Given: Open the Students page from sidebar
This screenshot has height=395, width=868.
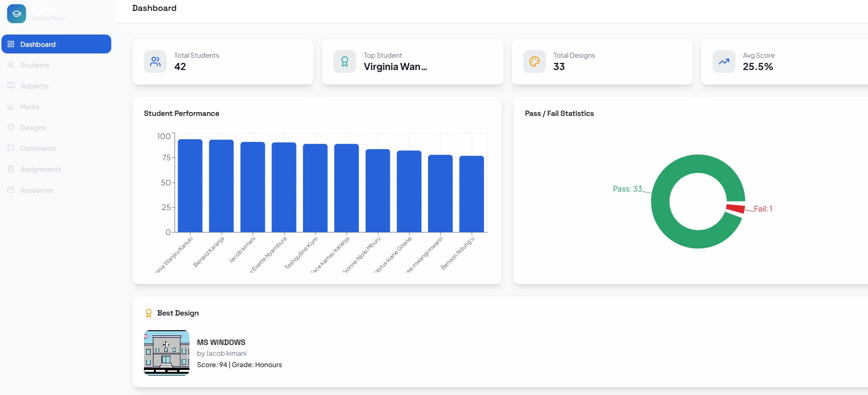Looking at the screenshot, I should pos(35,65).
